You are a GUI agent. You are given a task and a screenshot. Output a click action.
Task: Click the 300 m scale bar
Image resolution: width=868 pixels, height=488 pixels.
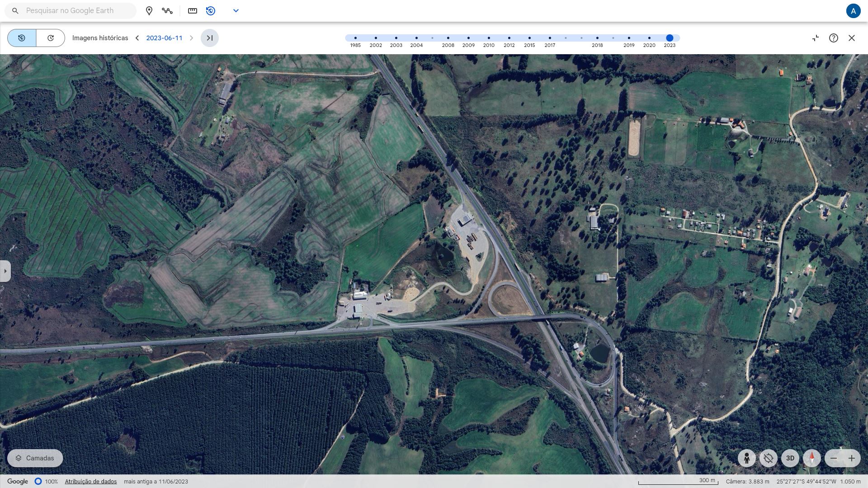[x=678, y=482]
